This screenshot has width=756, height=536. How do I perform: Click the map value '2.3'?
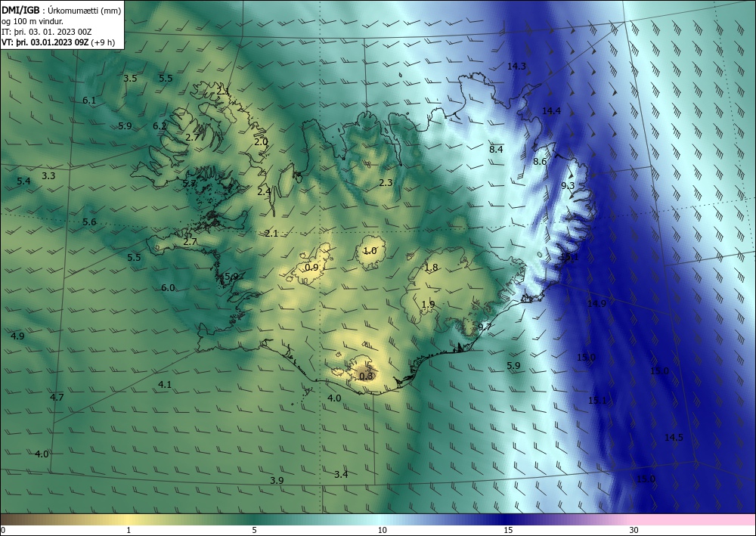pyautogui.click(x=386, y=183)
